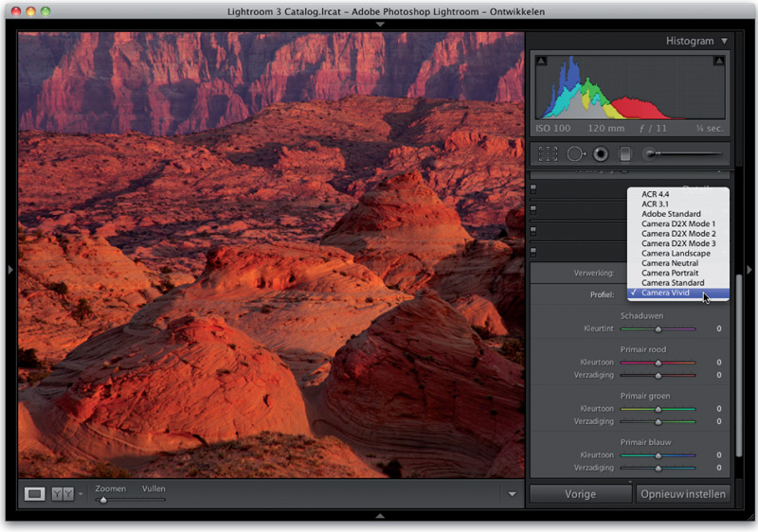Image resolution: width=758 pixels, height=532 pixels.
Task: Click the Zoomen slider handle
Action: [103, 500]
